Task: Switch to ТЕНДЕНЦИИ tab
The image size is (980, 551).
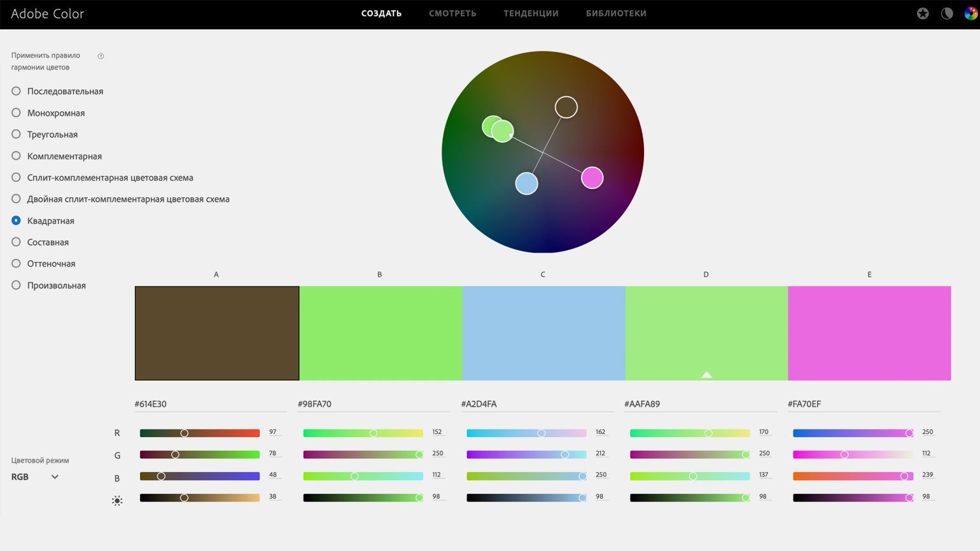Action: point(531,13)
